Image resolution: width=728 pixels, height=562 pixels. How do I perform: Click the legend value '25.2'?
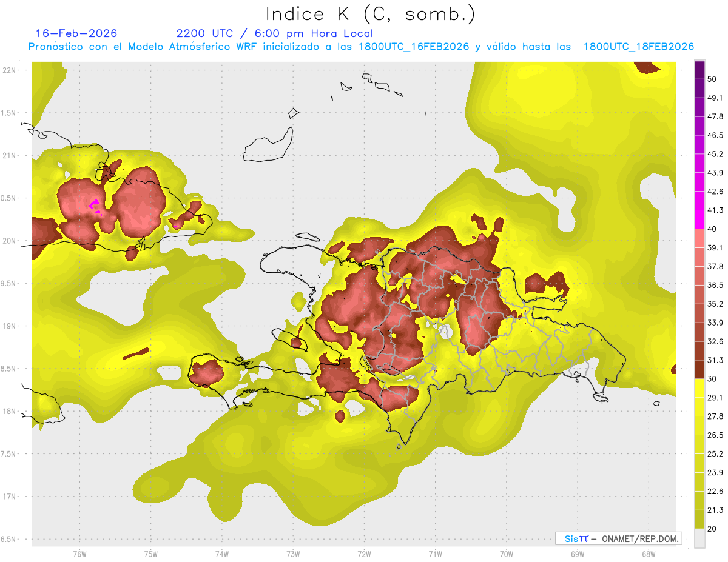715,454
